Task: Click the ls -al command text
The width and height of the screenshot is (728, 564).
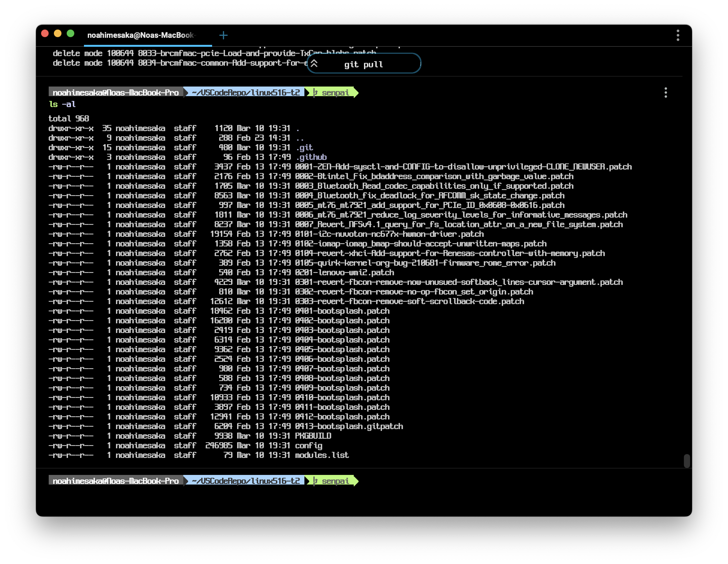Action: (62, 104)
